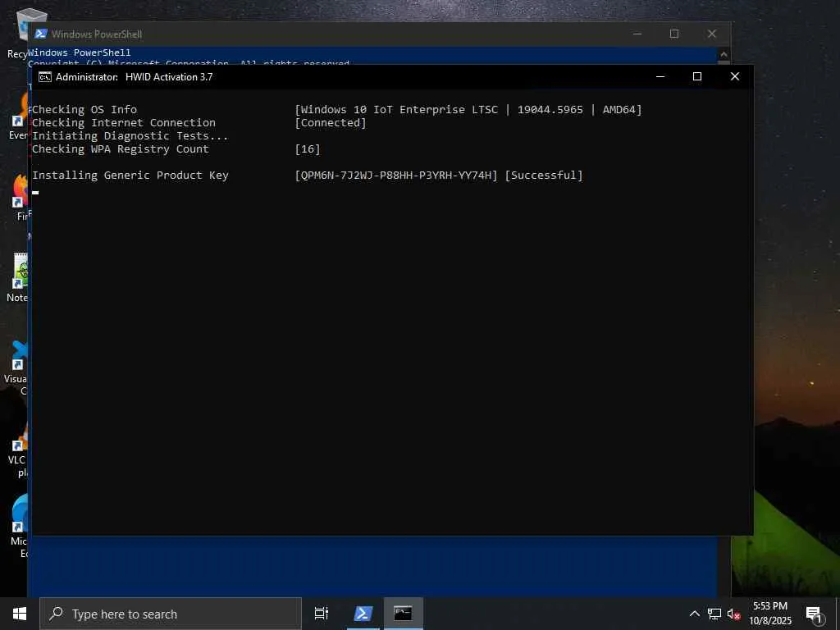
Task: Open the Action Center notifications icon
Action: (x=815, y=614)
